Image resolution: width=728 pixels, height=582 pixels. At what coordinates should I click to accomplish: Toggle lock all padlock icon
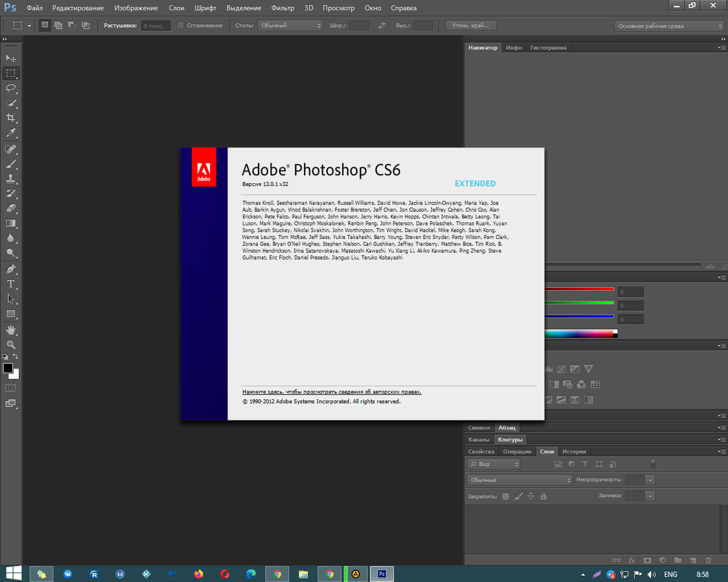[x=543, y=496]
